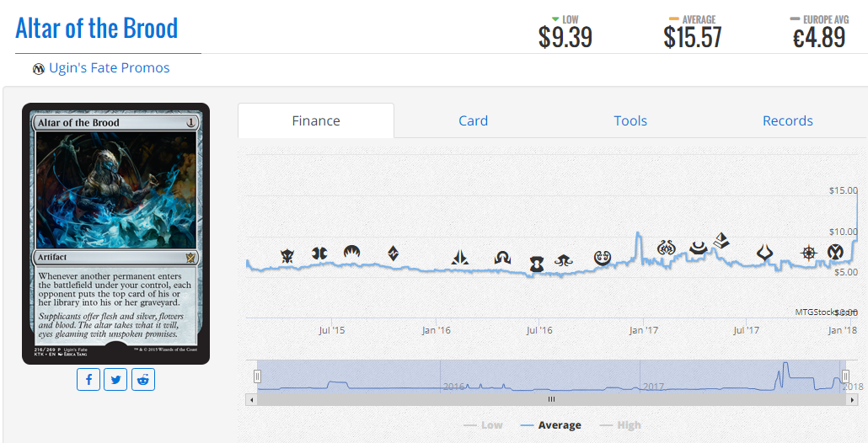Screen dimensions: 868x443
Task: Click the Modern Masters 2015 set symbol marker
Action: [319, 254]
